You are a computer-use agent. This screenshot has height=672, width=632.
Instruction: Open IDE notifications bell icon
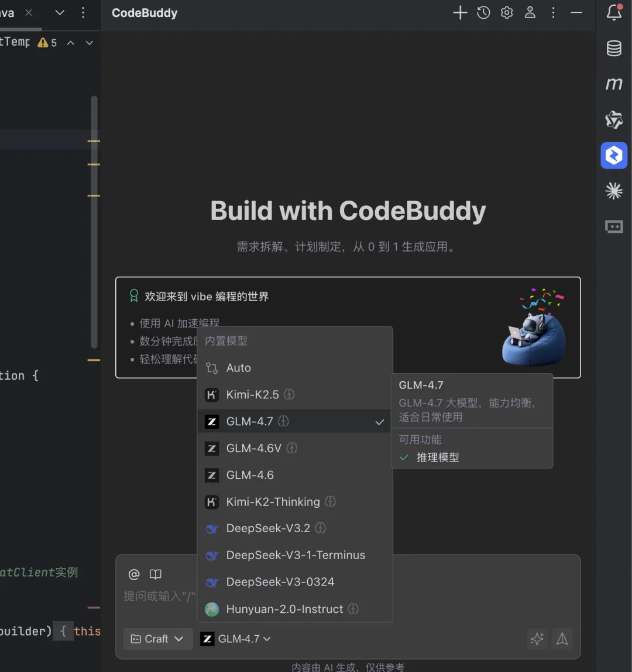614,12
